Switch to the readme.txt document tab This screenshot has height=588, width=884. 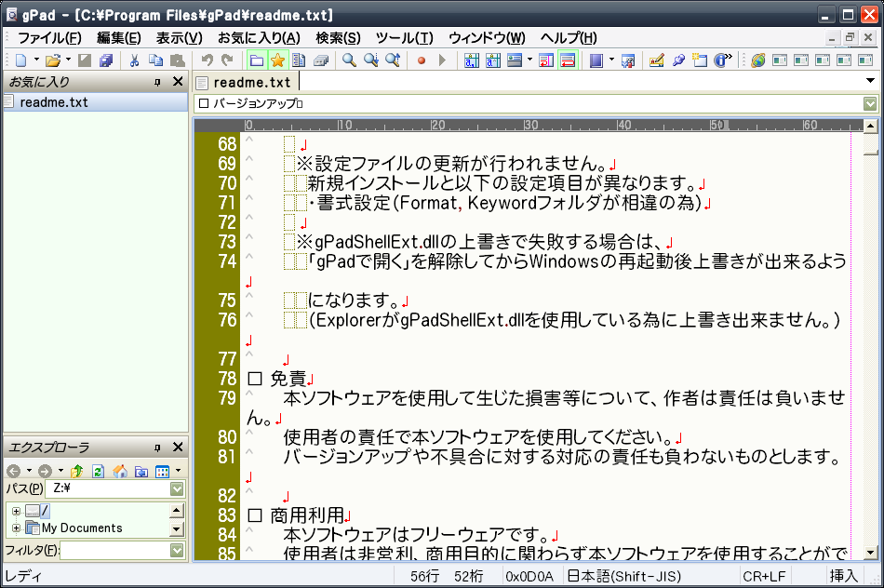(245, 82)
